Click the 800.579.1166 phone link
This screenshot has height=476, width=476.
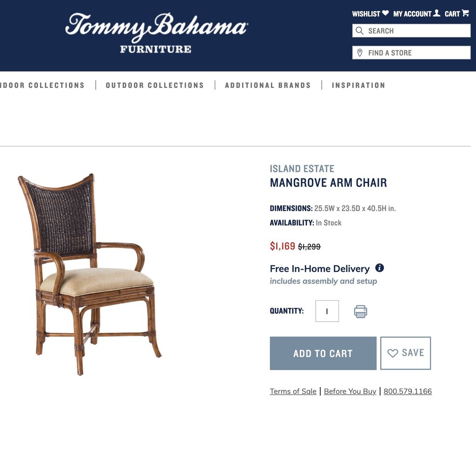408,391
